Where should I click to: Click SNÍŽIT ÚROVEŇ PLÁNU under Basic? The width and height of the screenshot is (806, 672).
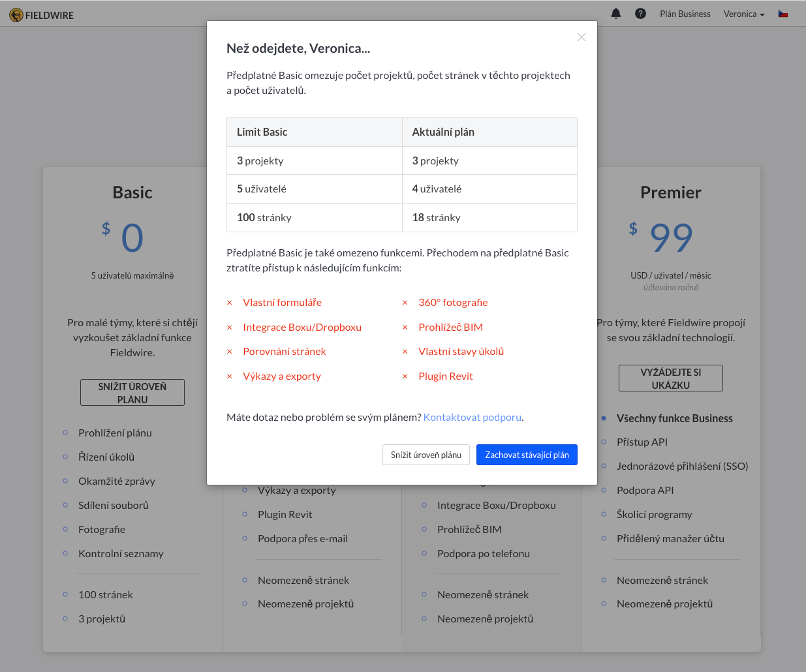132,393
